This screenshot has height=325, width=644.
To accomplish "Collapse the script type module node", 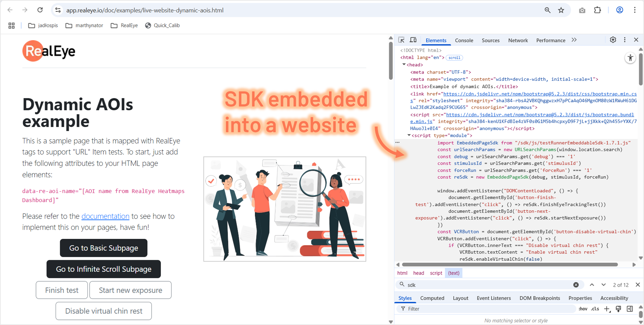I will point(409,135).
